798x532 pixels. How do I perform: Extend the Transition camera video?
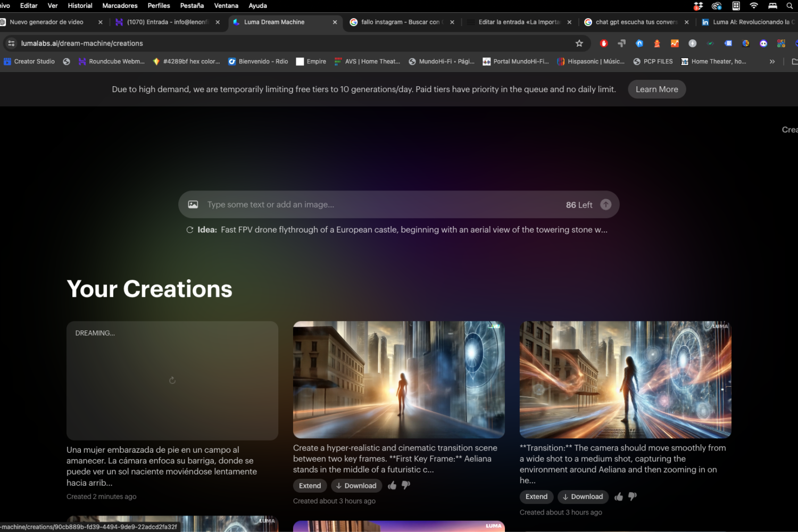[536, 497]
